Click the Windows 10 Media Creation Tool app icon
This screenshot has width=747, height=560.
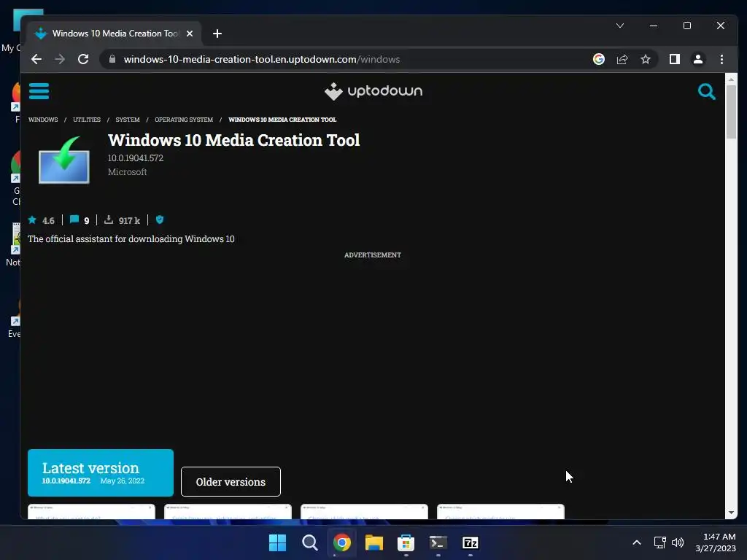64,160
